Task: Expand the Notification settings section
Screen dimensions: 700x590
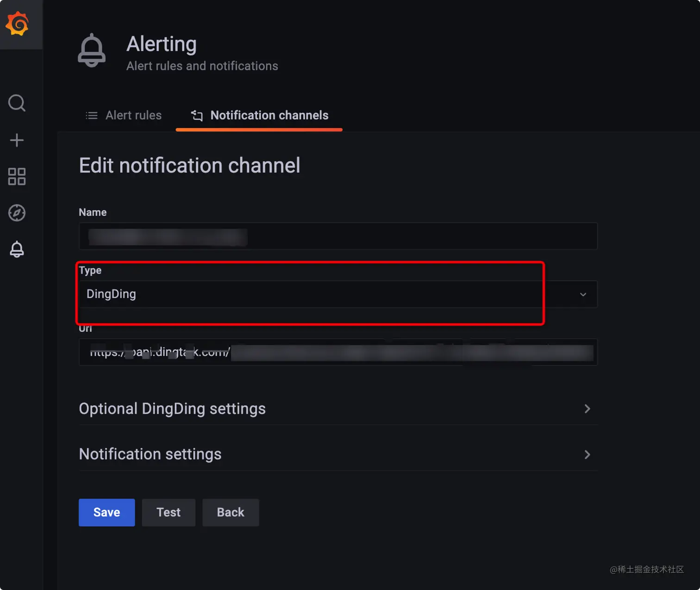Action: [338, 454]
